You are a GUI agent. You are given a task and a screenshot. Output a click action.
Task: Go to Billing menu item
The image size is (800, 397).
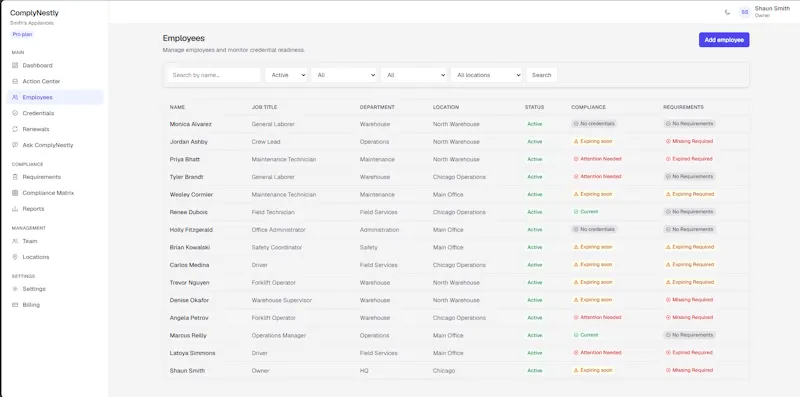coord(55,305)
